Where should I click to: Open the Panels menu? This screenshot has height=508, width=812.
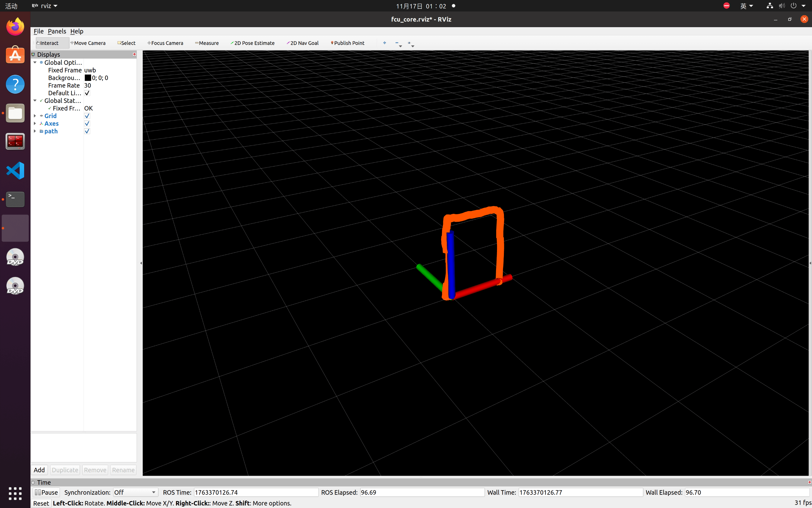(x=57, y=31)
